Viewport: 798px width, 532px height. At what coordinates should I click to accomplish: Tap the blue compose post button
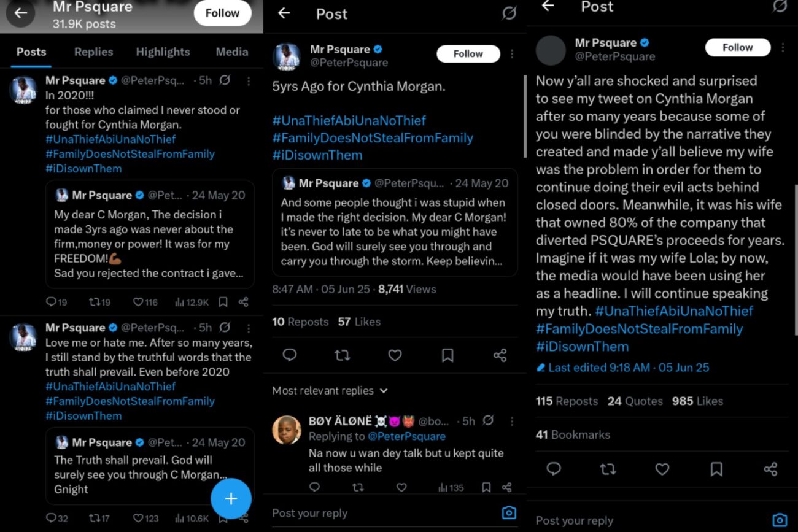pyautogui.click(x=231, y=499)
